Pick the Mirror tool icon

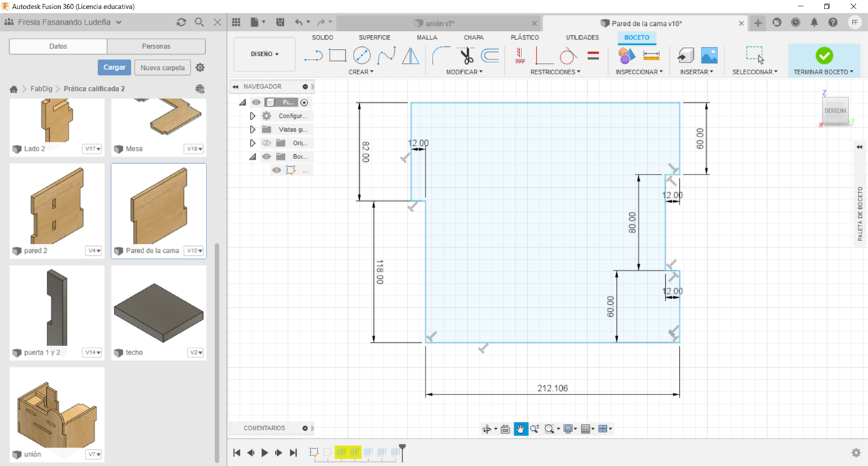point(410,55)
